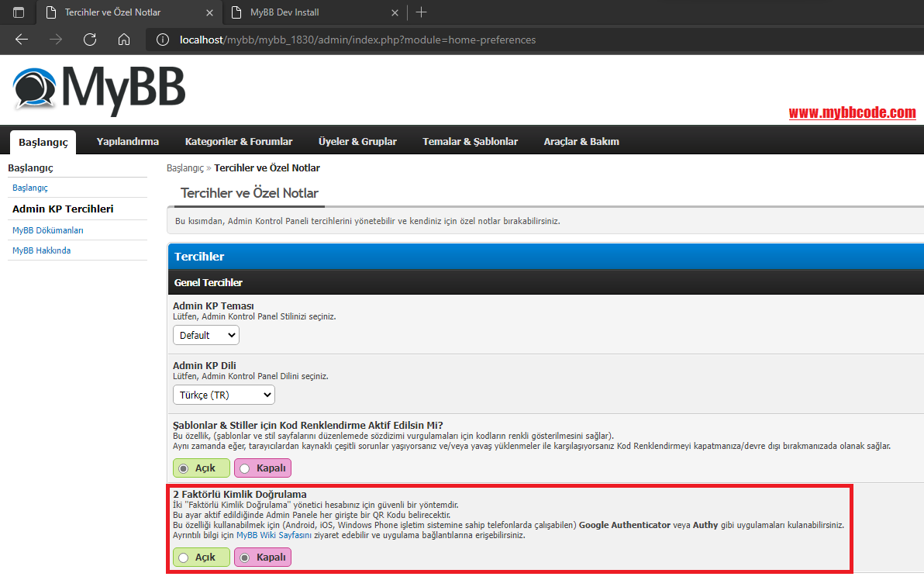Image resolution: width=924 pixels, height=580 pixels.
Task: Go to the browser home icon
Action: [124, 40]
